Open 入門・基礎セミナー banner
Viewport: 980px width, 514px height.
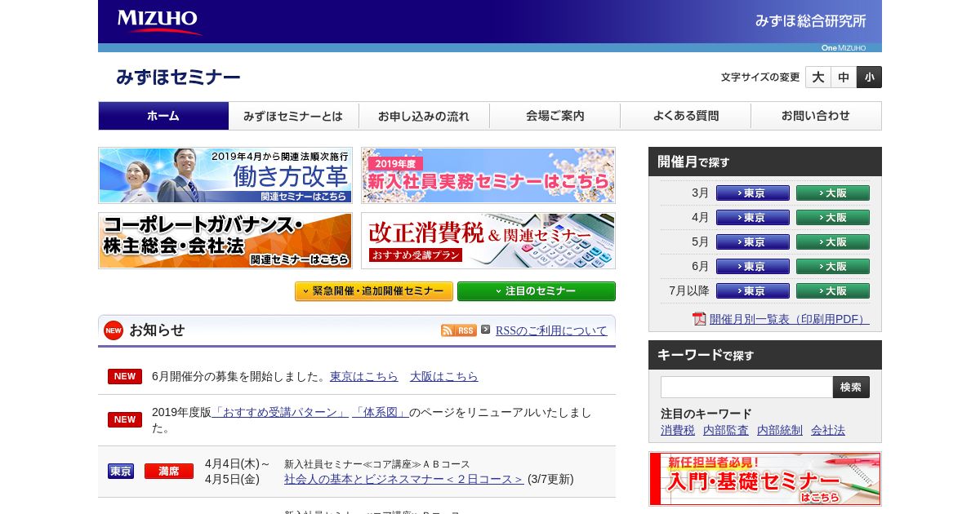pos(765,479)
